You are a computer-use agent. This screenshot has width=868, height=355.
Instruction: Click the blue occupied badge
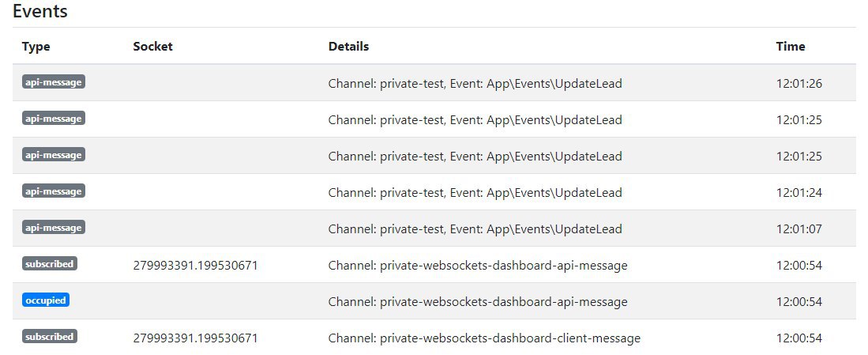click(x=46, y=300)
